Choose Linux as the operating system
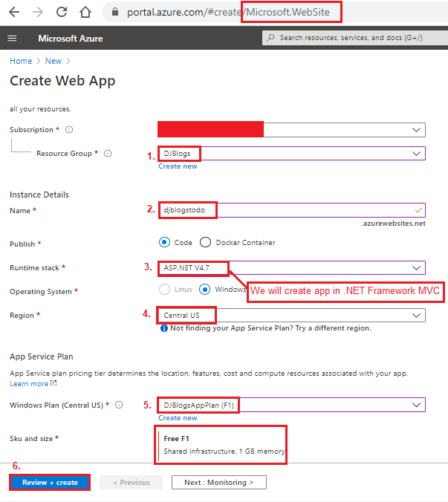This screenshot has width=448, height=502. coord(164,290)
